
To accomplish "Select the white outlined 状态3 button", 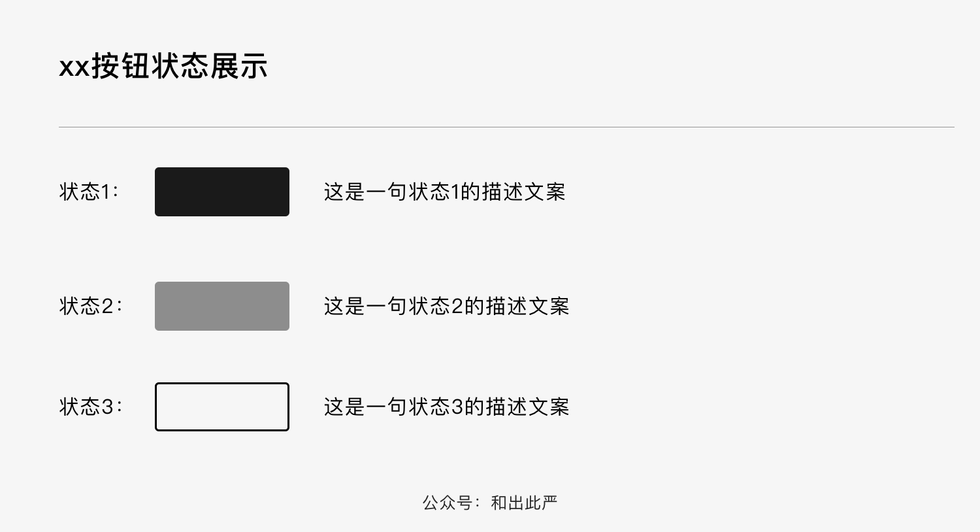I will (x=222, y=407).
